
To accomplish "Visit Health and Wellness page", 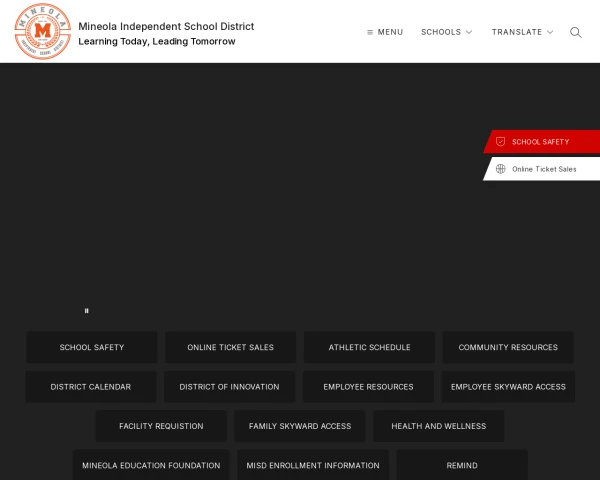I will [x=438, y=426].
